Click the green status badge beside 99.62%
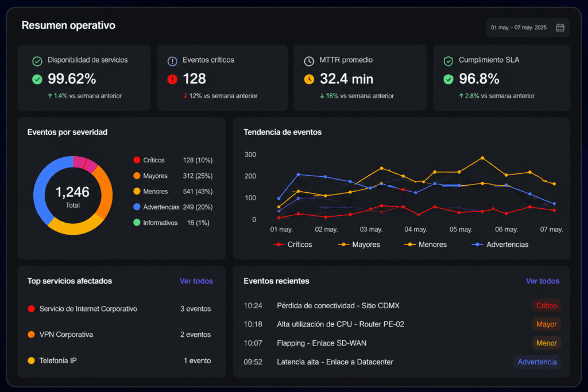The height and width of the screenshot is (392, 588). (37, 79)
